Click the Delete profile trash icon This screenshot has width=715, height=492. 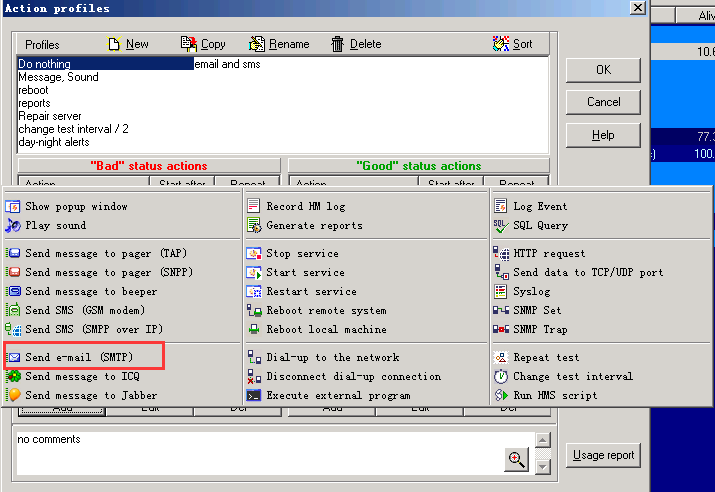pyautogui.click(x=338, y=44)
